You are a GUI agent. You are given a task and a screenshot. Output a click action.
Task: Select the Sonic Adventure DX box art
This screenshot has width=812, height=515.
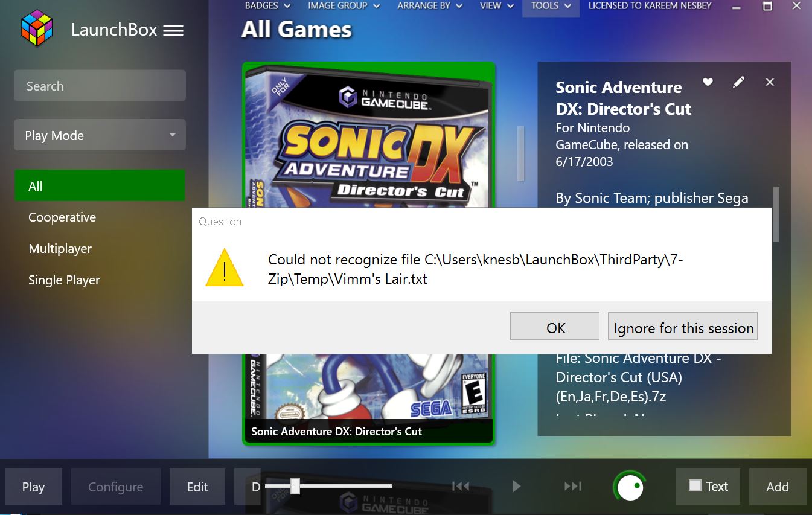[369, 254]
